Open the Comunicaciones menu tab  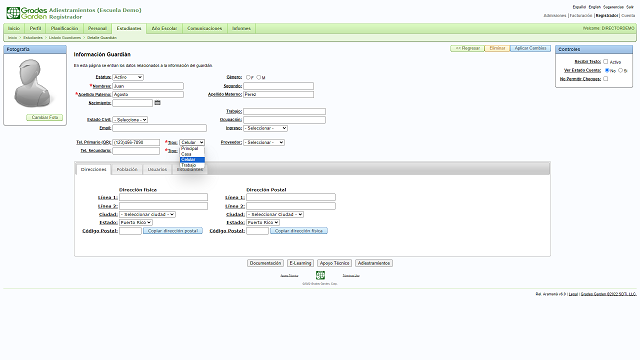click(x=204, y=28)
